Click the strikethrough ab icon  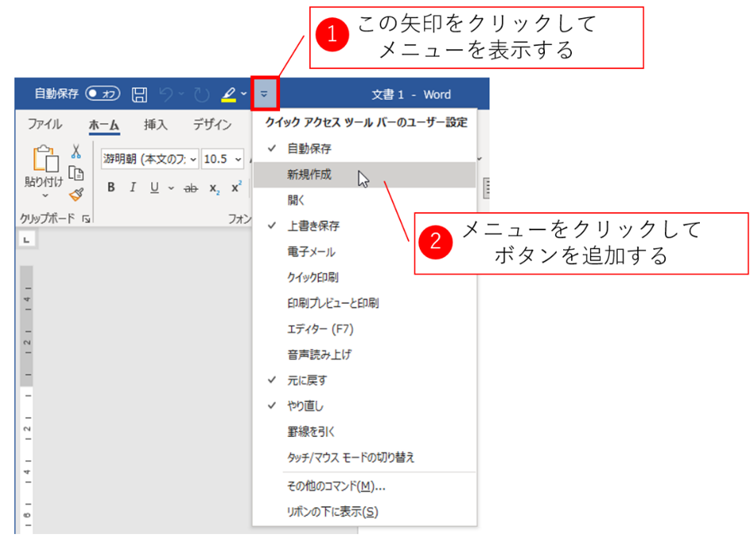(191, 188)
